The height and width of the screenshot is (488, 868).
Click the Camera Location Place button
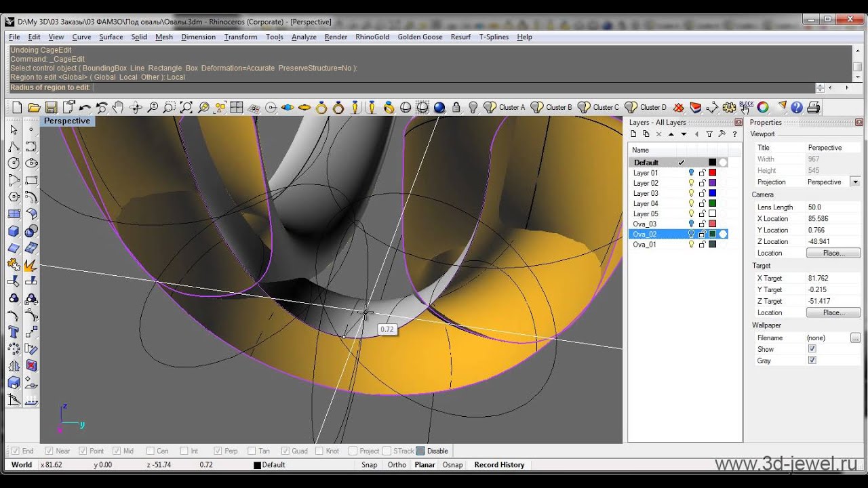(x=833, y=253)
